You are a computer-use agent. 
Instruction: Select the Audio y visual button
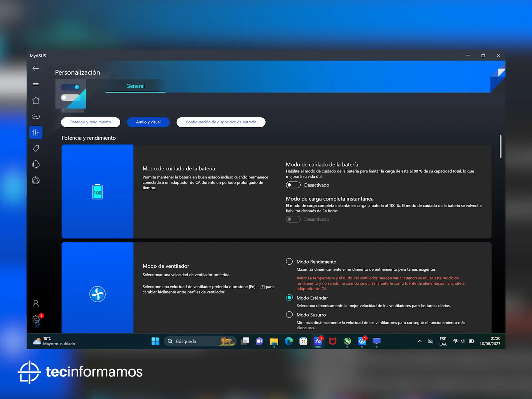click(148, 122)
